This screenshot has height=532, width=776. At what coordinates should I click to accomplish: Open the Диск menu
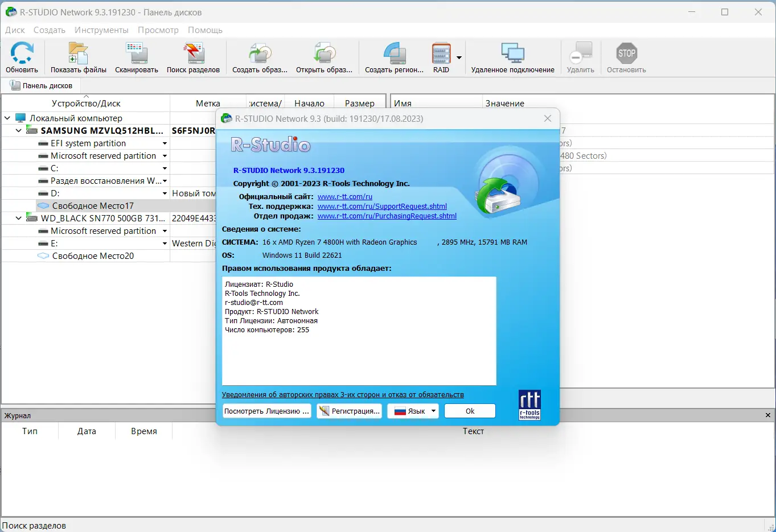click(x=15, y=30)
